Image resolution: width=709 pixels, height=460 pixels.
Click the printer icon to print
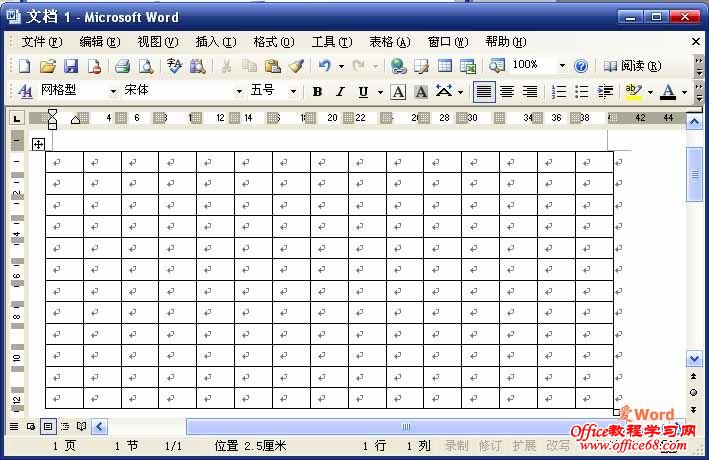122,66
